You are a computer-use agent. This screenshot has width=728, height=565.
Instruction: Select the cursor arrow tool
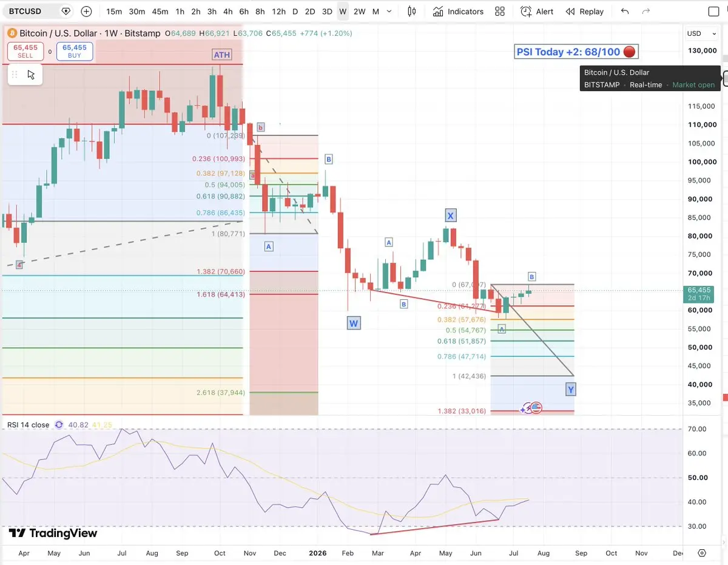click(32, 75)
